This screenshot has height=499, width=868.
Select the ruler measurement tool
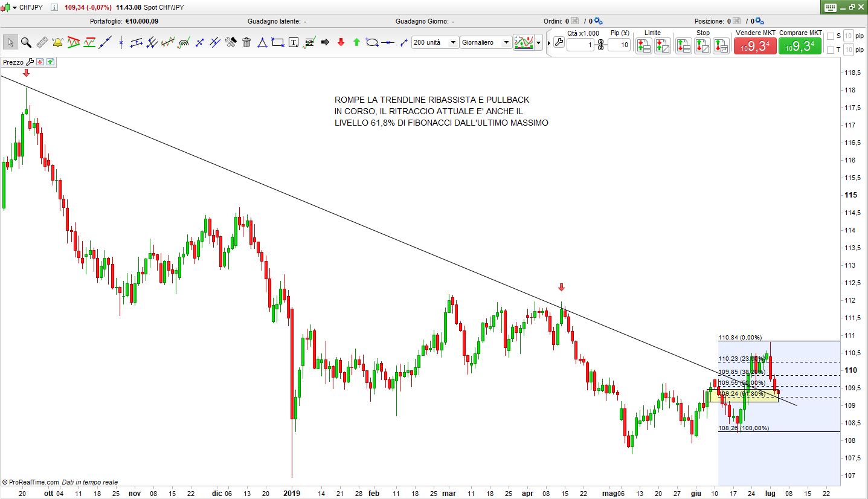pos(42,42)
